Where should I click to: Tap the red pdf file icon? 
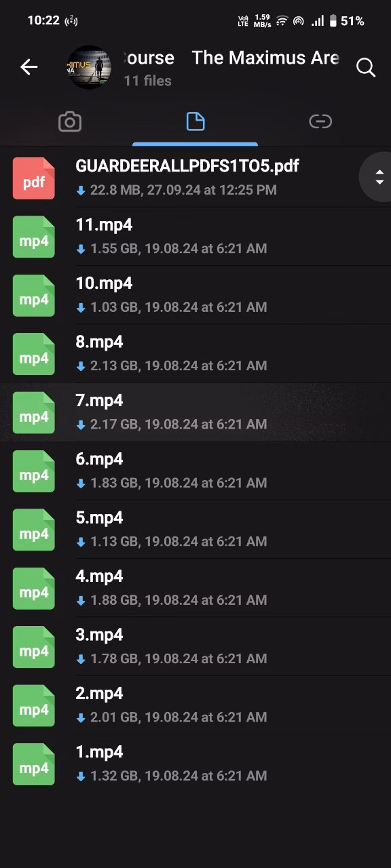click(33, 178)
